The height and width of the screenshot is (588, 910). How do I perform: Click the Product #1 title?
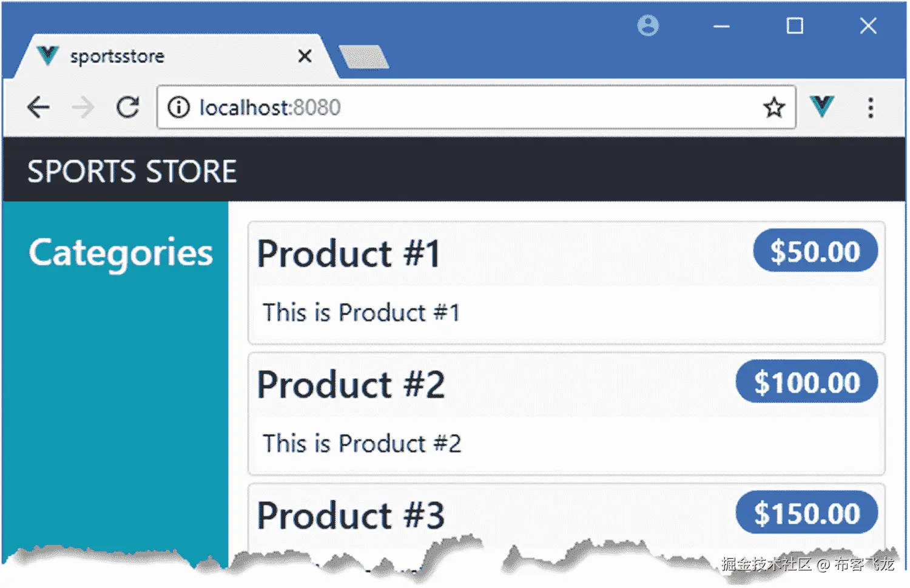(348, 253)
